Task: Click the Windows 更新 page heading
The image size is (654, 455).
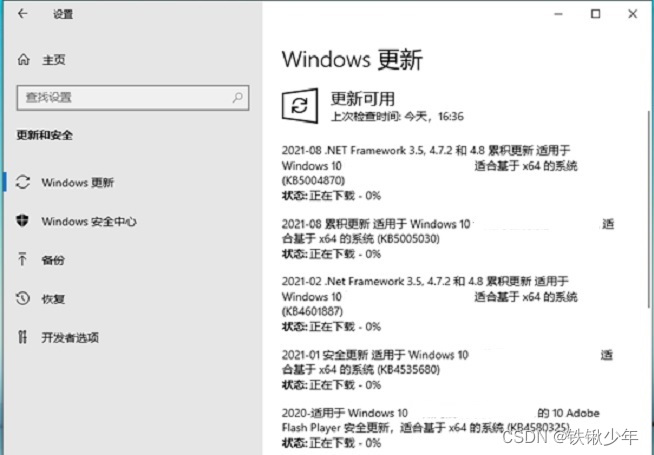Action: coord(352,59)
